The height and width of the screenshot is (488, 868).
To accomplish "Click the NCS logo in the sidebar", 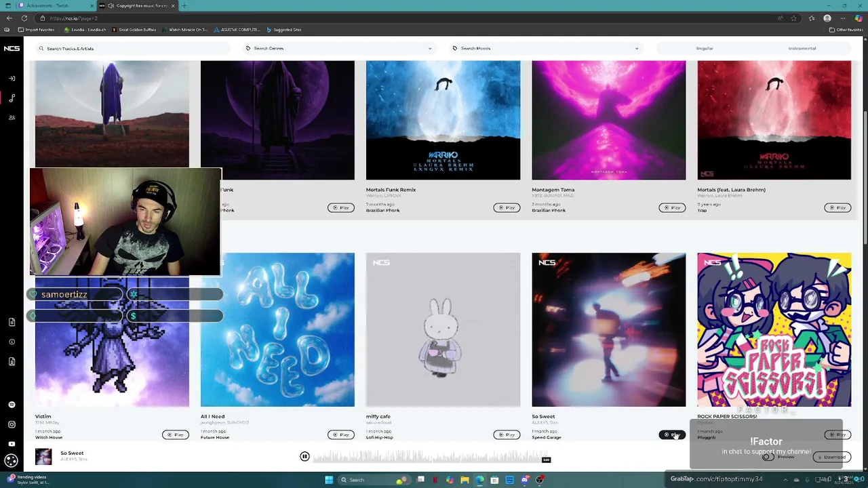I will coord(12,48).
